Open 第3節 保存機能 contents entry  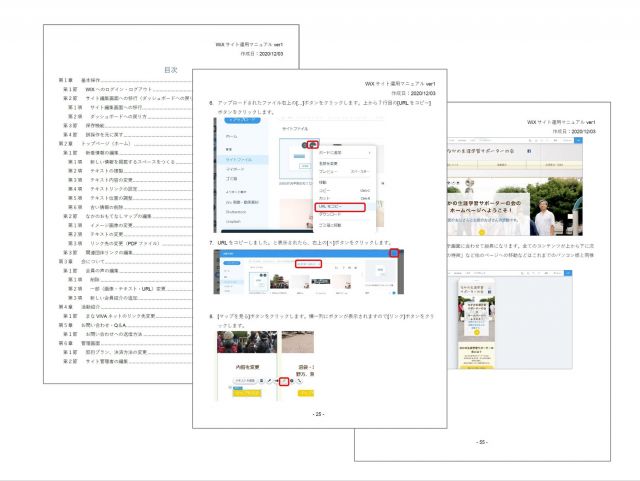click(127, 125)
